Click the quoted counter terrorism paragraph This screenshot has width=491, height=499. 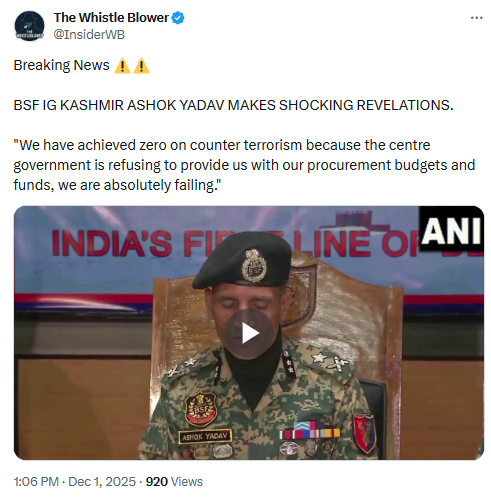click(x=244, y=165)
